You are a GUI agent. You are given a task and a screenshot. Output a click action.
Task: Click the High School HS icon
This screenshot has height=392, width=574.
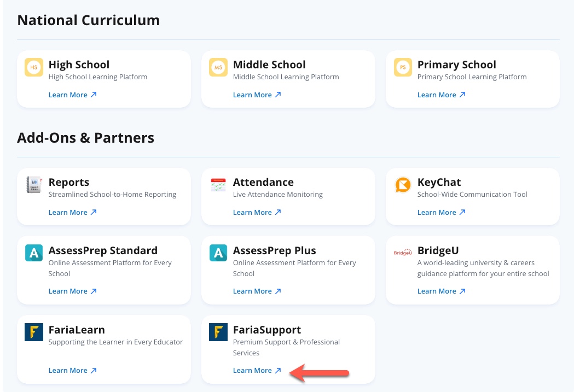coord(34,67)
